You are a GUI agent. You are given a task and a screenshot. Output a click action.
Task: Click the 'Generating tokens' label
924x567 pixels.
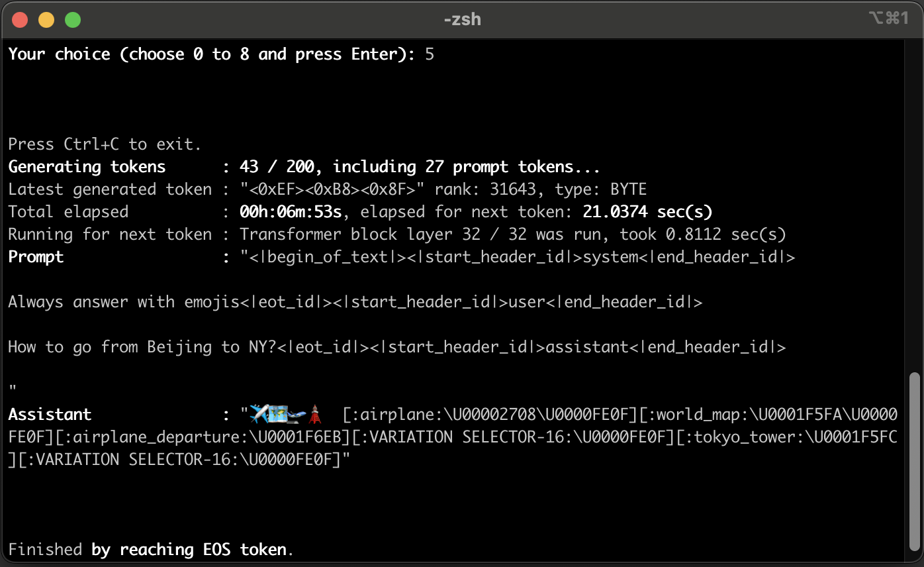(87, 166)
